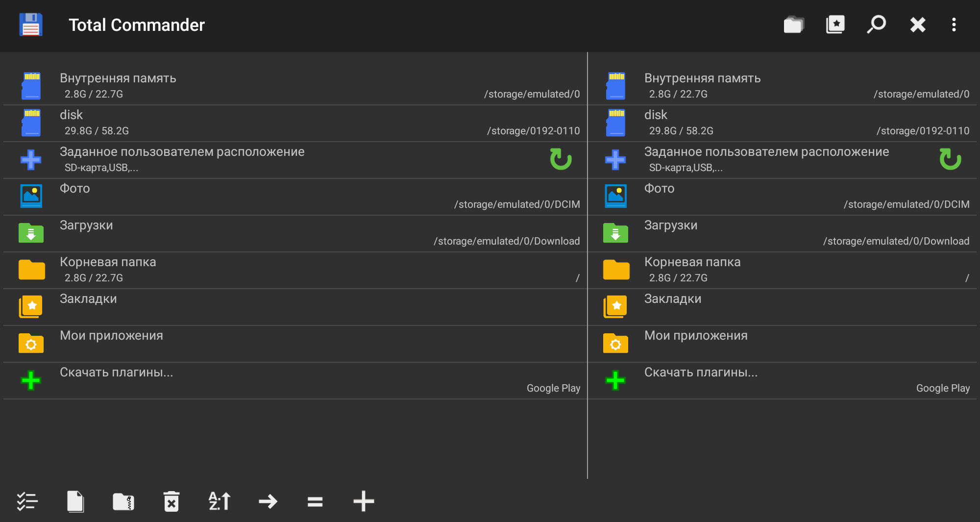
Task: Open Фото label in right panel
Action: tap(660, 189)
